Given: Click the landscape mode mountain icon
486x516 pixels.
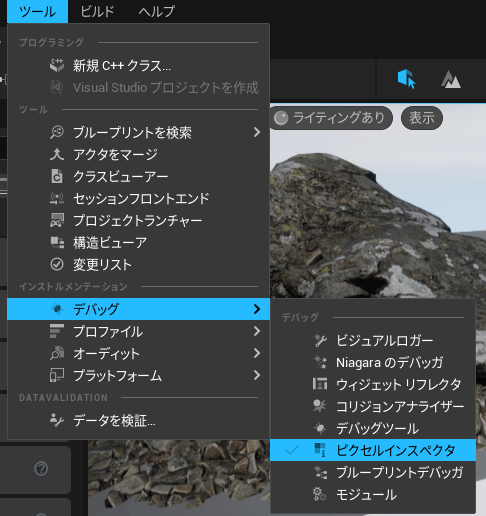Looking at the screenshot, I should (451, 80).
